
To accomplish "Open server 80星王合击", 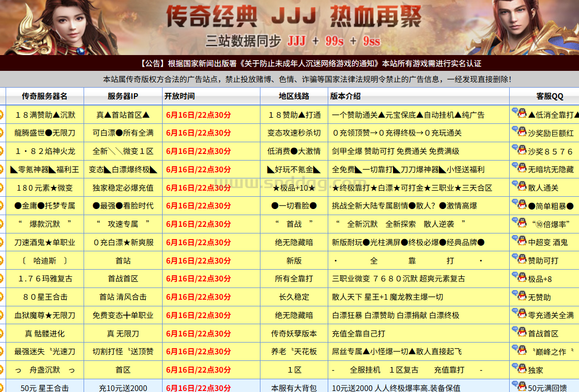I will (x=45, y=297).
